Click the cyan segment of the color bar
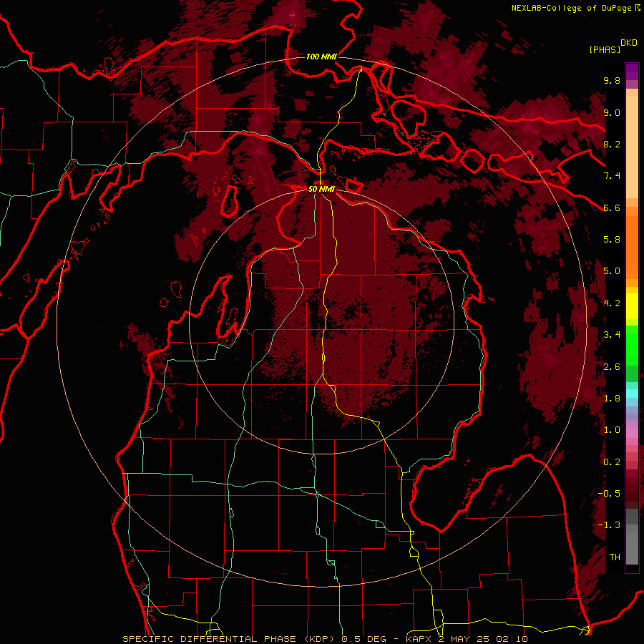 632,394
